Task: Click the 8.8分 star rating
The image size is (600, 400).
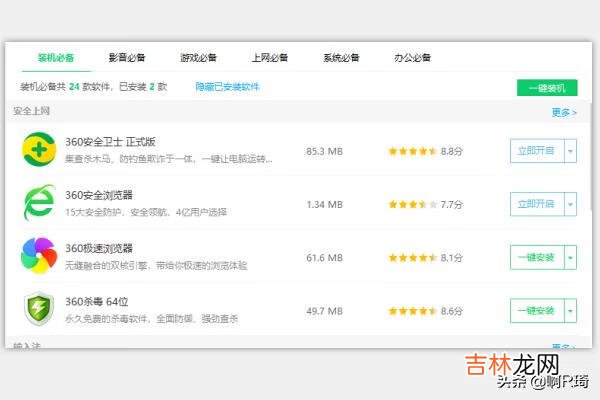Action: click(426, 151)
